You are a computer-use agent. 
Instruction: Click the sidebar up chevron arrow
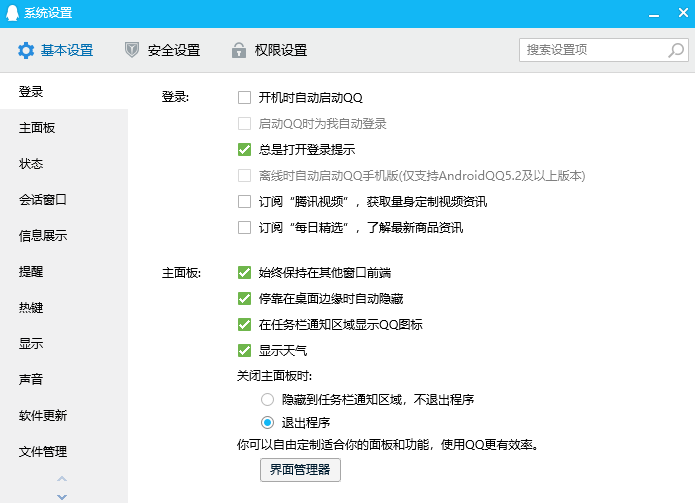tap(62, 479)
